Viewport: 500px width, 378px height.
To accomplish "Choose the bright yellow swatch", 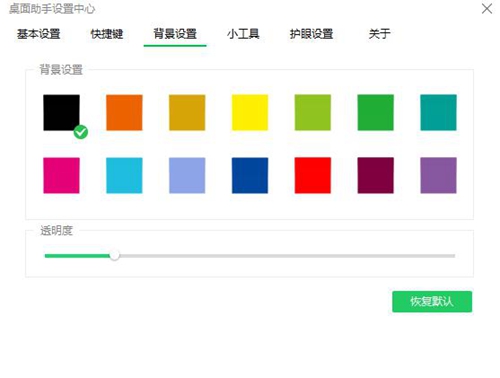I will pos(250,113).
